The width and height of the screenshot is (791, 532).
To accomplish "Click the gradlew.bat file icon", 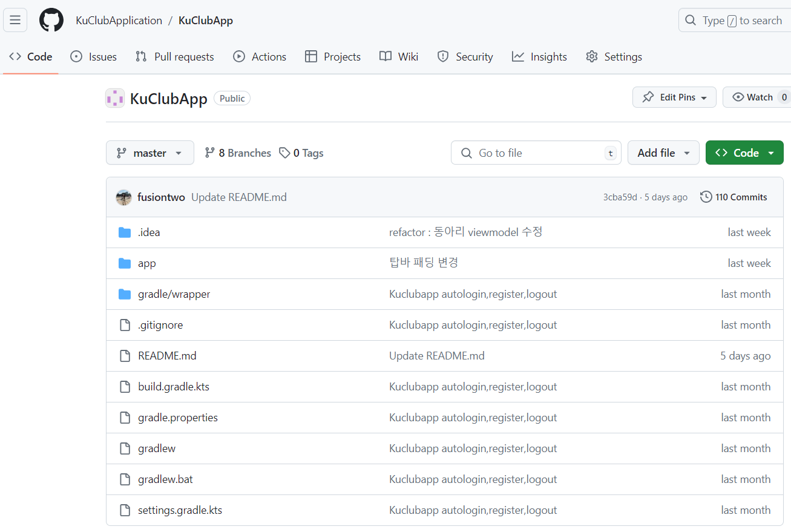I will click(125, 479).
